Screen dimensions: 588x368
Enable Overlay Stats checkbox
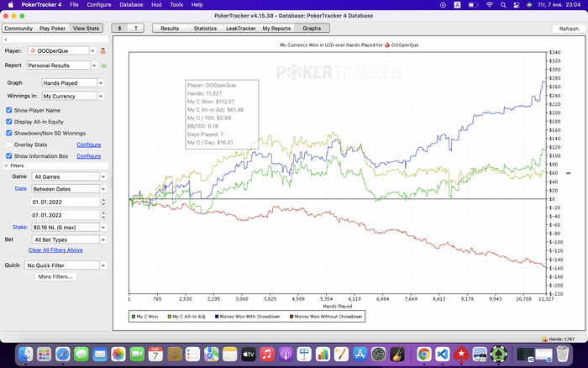click(9, 145)
